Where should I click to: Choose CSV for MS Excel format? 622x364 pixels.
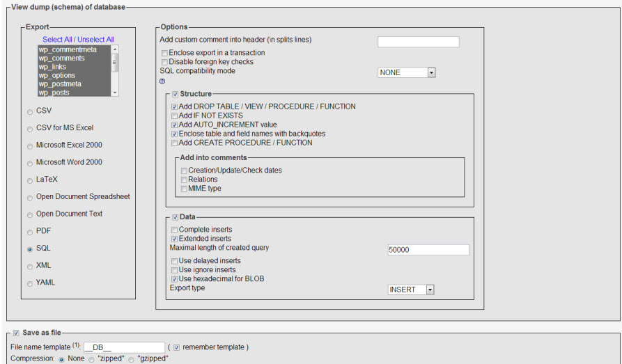(30, 129)
